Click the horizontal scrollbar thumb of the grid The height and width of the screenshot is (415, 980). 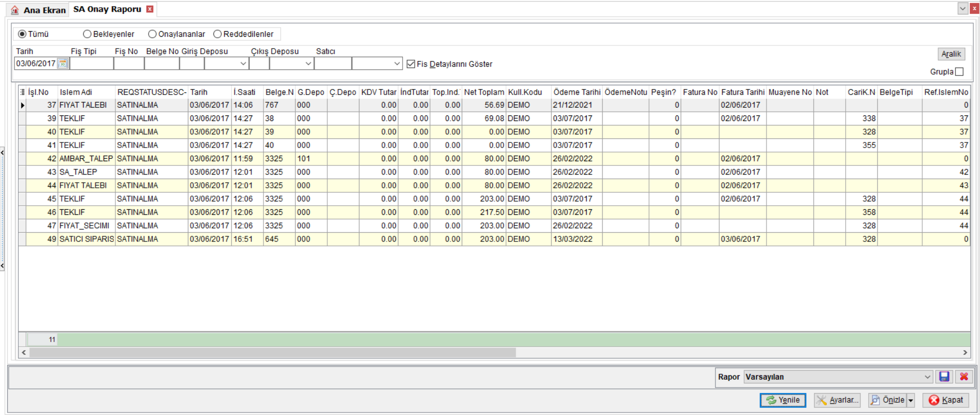[273, 353]
